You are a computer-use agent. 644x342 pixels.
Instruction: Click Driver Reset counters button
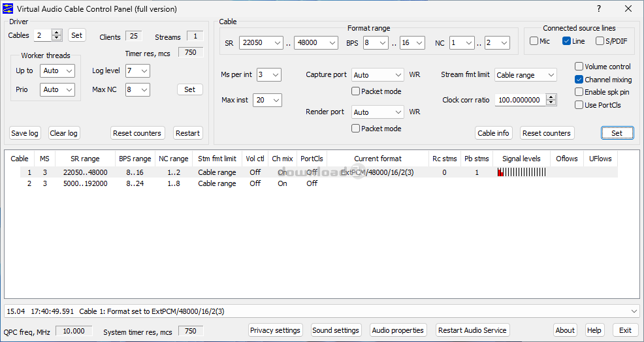pyautogui.click(x=138, y=133)
